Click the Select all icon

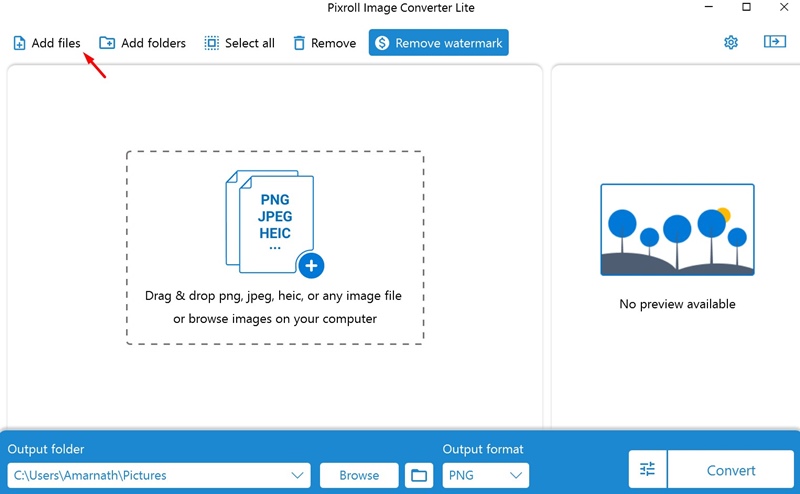click(x=211, y=43)
